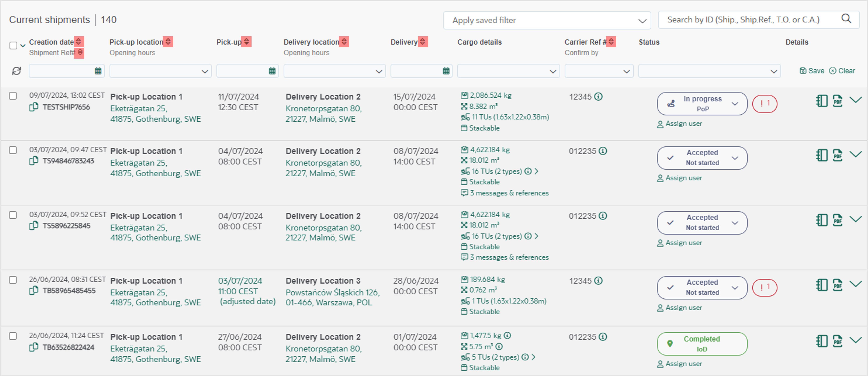Screen dimensions: 868x376
Task: Expand details row for TS5896225845
Action: pyautogui.click(x=855, y=219)
